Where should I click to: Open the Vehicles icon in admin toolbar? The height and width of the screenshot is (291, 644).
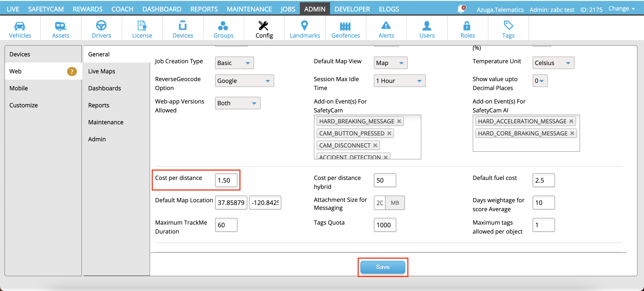(20, 25)
